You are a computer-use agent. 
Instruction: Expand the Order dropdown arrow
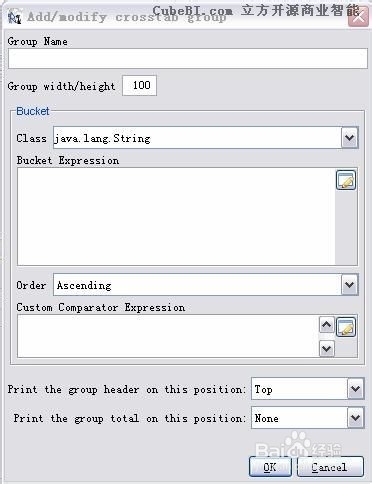pos(350,285)
